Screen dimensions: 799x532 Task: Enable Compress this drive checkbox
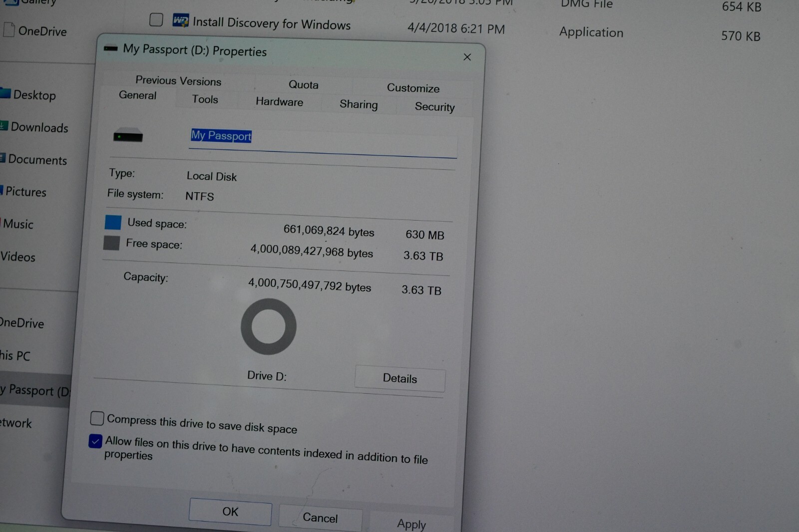point(97,418)
